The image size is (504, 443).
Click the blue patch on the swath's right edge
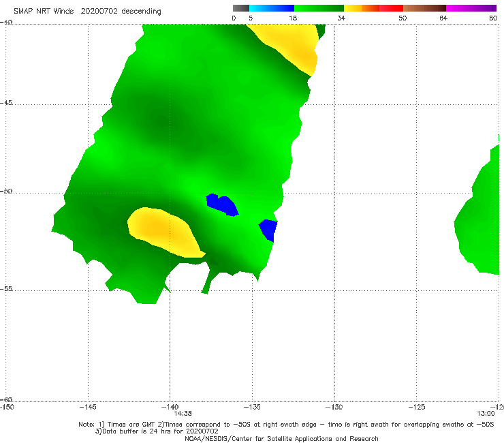[x=269, y=230]
